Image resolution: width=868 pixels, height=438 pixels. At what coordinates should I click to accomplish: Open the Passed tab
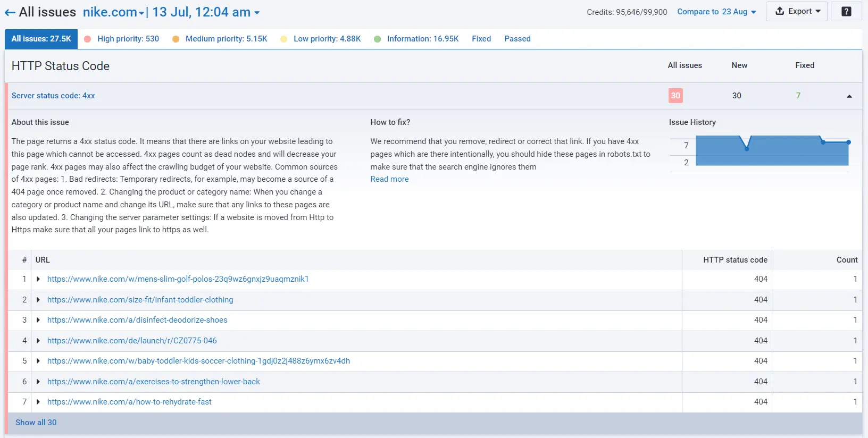click(518, 39)
